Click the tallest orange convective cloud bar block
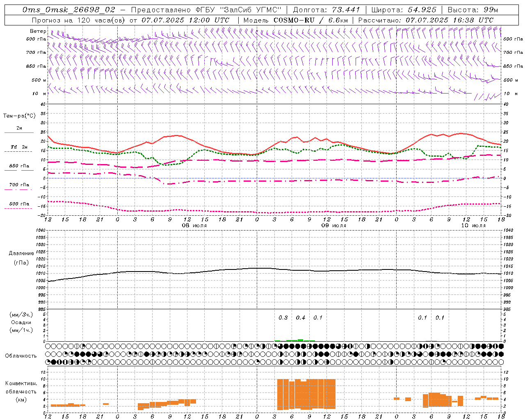 click(306, 394)
